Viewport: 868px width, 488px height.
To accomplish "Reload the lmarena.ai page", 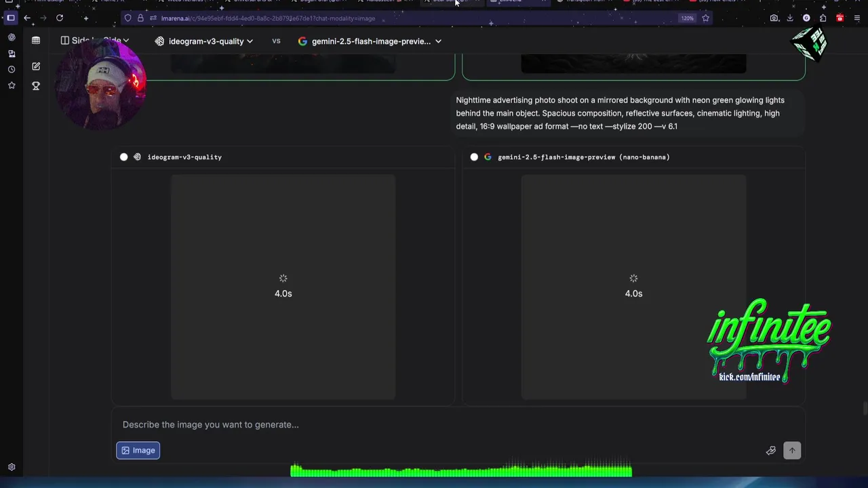I will (60, 18).
